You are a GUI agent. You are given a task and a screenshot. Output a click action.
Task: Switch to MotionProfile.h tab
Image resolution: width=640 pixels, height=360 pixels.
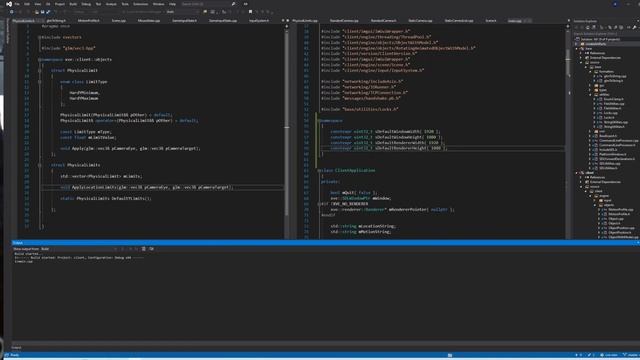click(x=89, y=20)
